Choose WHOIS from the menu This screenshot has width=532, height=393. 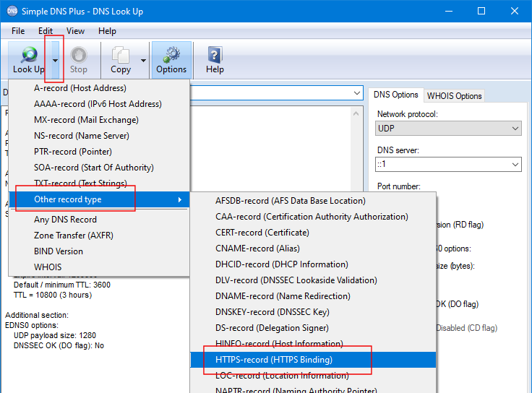tap(99, 267)
